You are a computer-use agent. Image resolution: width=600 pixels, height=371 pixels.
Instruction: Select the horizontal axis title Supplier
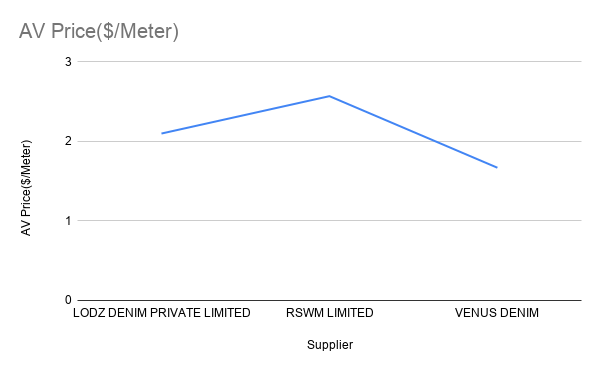point(330,345)
